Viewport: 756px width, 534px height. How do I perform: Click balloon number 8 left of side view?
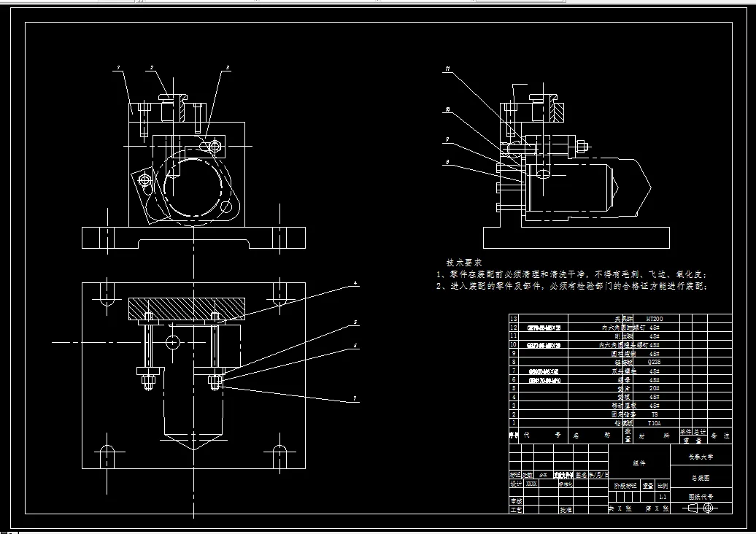click(447, 163)
